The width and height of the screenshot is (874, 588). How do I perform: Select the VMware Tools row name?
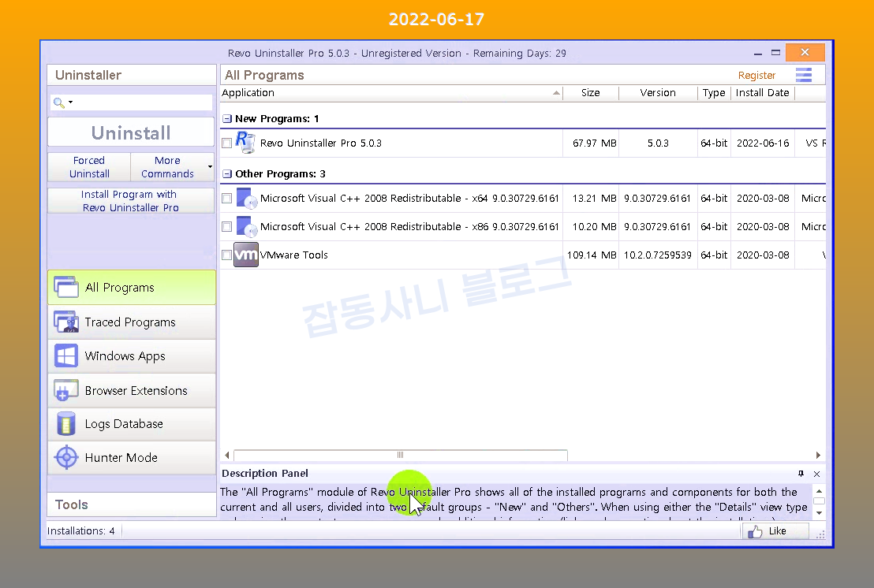[293, 255]
